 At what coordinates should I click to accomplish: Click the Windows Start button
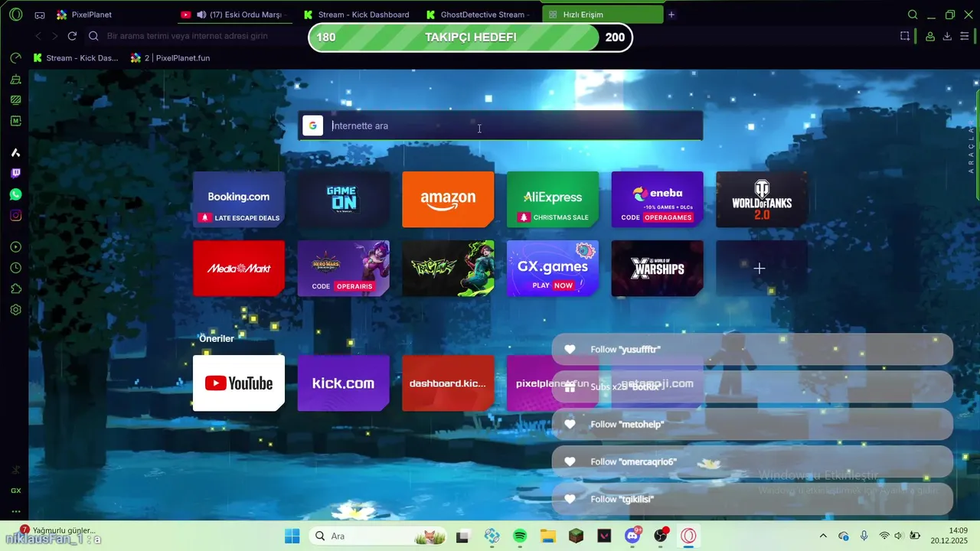pyautogui.click(x=292, y=536)
